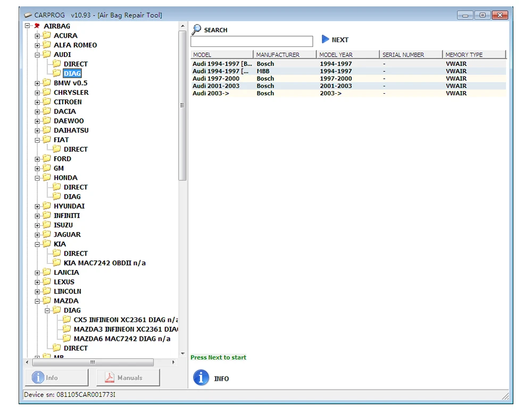Click the tree scroll right arrow
Image resolution: width=532 pixels, height=409 pixels.
[x=173, y=362]
